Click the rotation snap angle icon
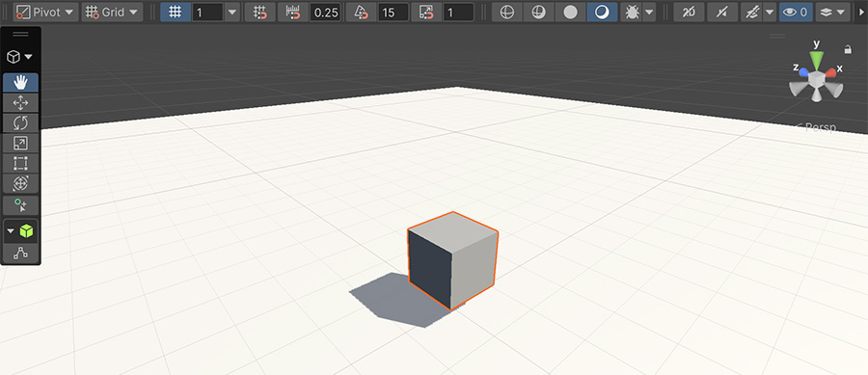This screenshot has width=868, height=375. [x=361, y=13]
